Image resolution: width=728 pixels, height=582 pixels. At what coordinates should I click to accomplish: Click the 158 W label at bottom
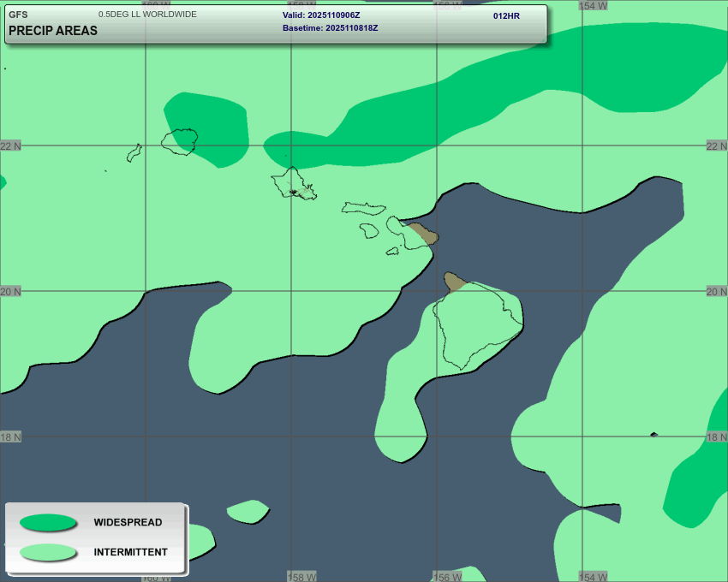301,577
